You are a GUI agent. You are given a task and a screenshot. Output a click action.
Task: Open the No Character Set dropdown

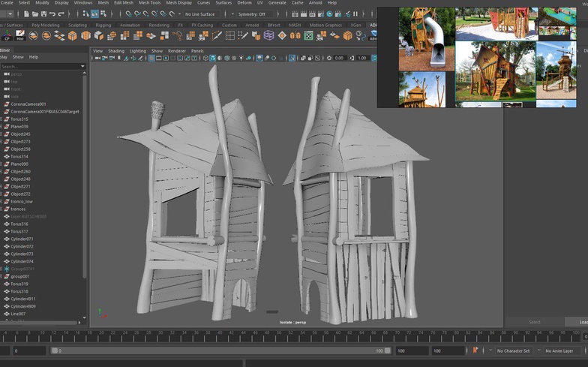pyautogui.click(x=514, y=350)
